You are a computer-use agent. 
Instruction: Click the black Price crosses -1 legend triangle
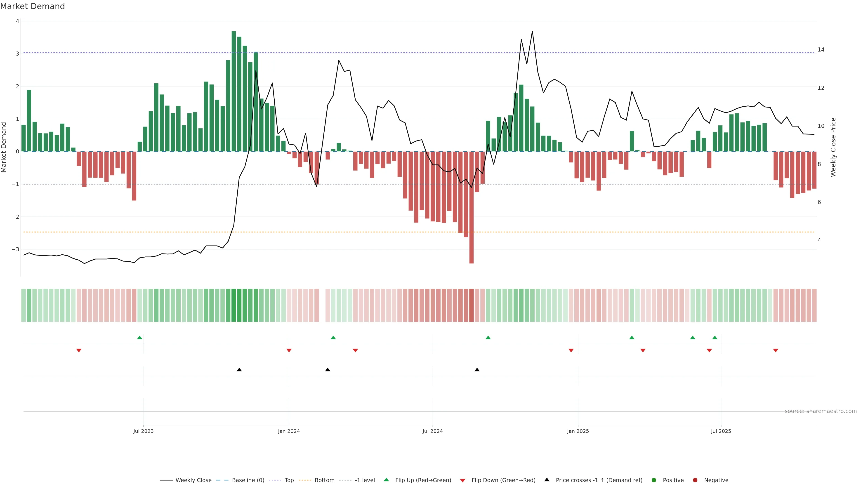[x=547, y=480]
